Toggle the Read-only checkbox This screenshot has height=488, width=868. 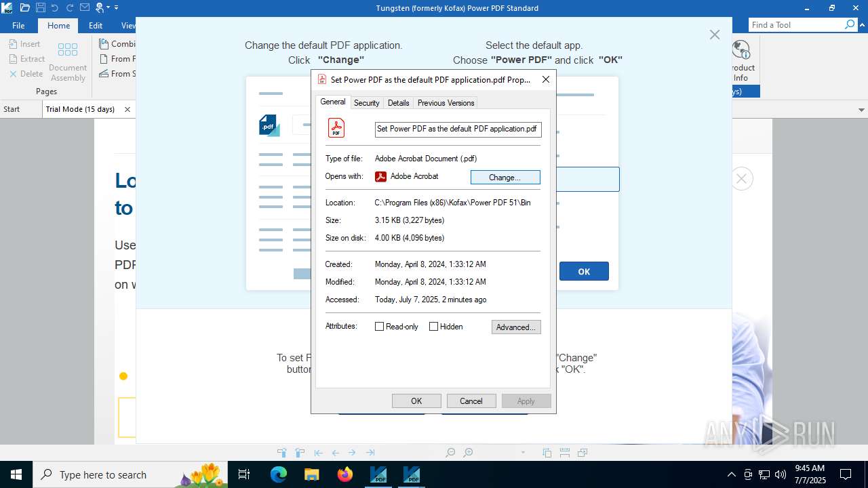coord(380,327)
